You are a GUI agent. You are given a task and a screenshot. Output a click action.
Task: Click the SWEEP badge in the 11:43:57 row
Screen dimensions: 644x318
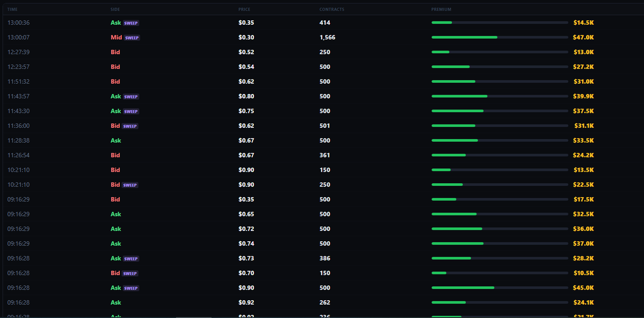pyautogui.click(x=131, y=97)
